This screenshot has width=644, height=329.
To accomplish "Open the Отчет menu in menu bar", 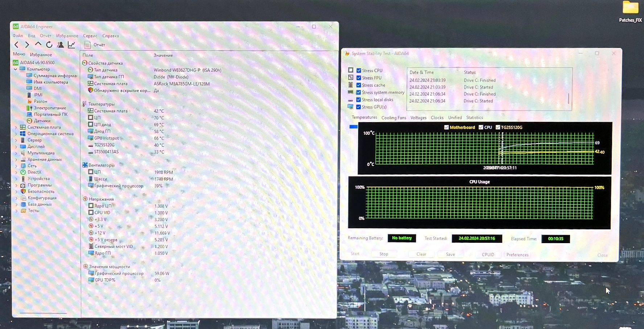I will (46, 36).
